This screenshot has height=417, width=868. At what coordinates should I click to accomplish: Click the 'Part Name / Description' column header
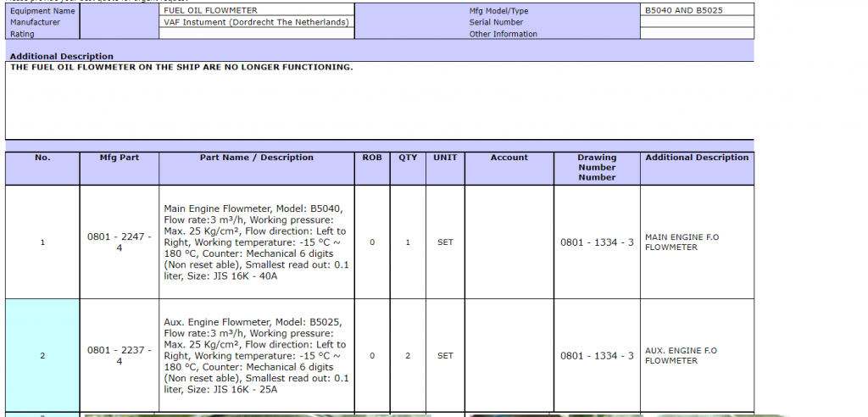point(256,158)
